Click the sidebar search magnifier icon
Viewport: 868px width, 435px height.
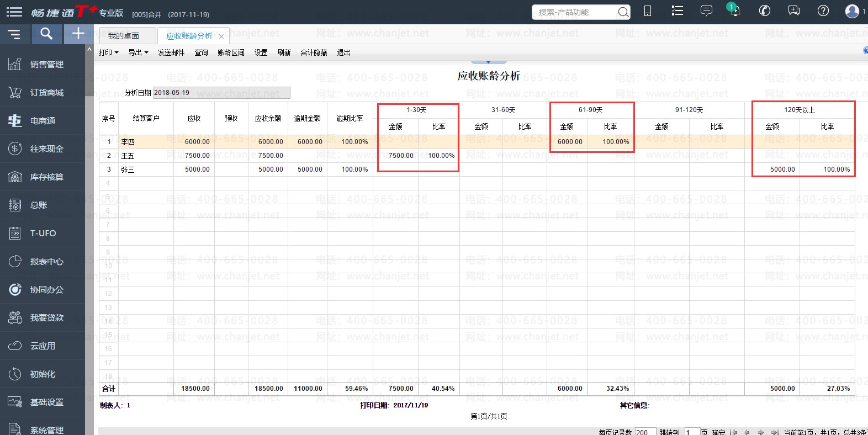point(46,34)
